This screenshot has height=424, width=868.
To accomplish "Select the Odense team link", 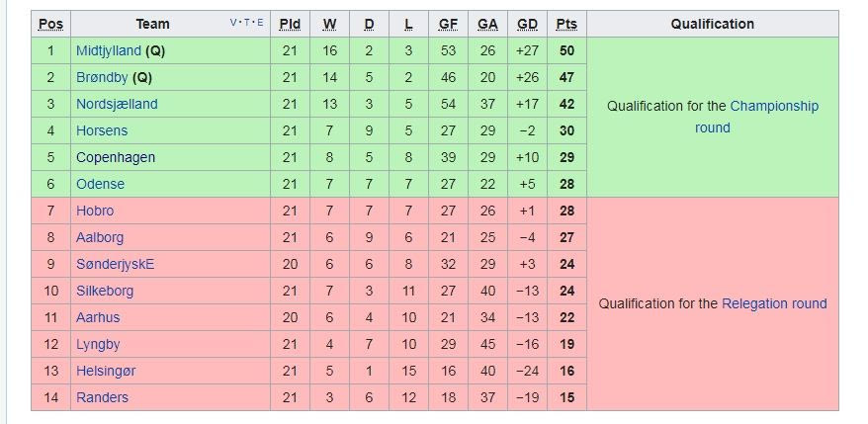I will click(x=101, y=184).
